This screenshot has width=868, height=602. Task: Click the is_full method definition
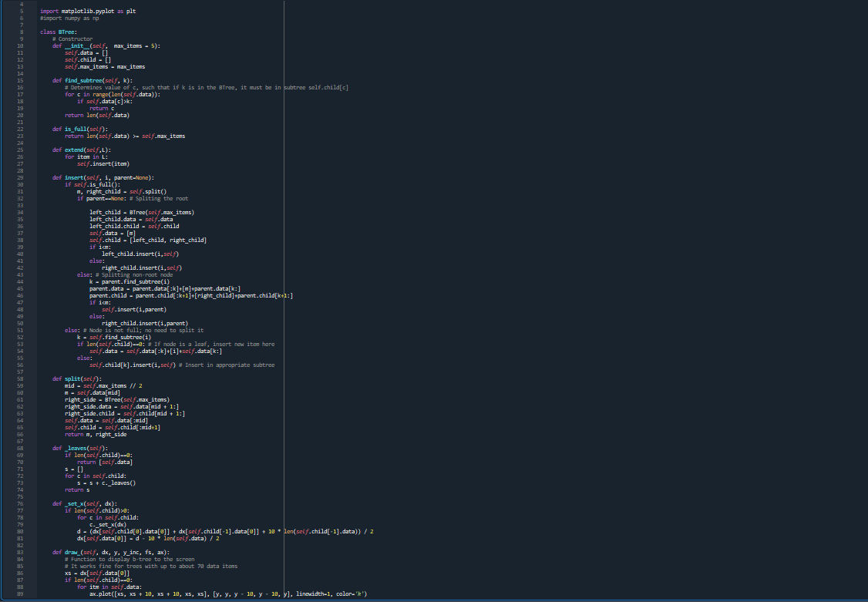click(76, 129)
